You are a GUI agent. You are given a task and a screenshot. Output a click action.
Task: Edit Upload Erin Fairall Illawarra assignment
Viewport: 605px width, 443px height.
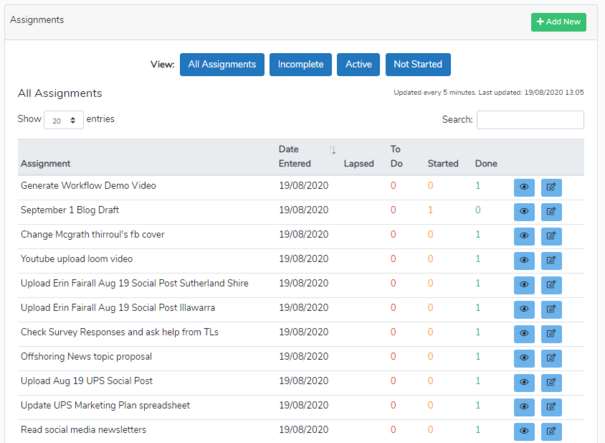pyautogui.click(x=551, y=309)
